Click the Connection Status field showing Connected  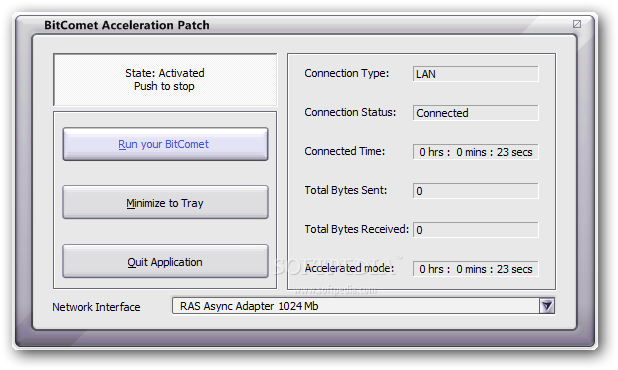click(x=475, y=113)
